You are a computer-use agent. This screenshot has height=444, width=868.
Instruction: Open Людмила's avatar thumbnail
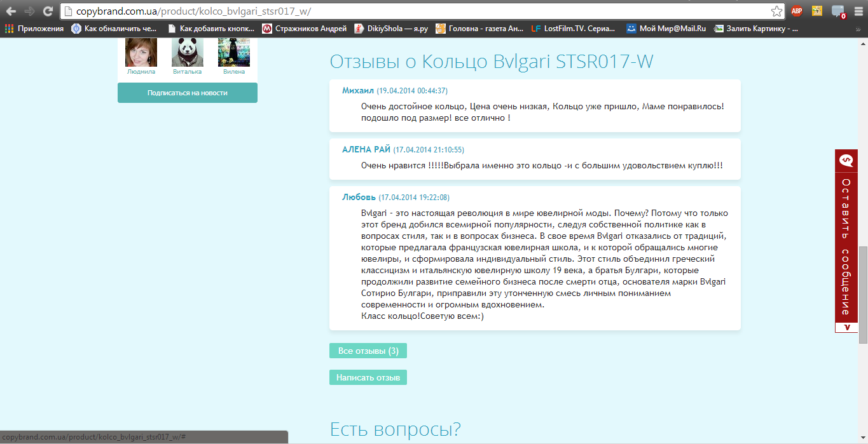pyautogui.click(x=141, y=52)
